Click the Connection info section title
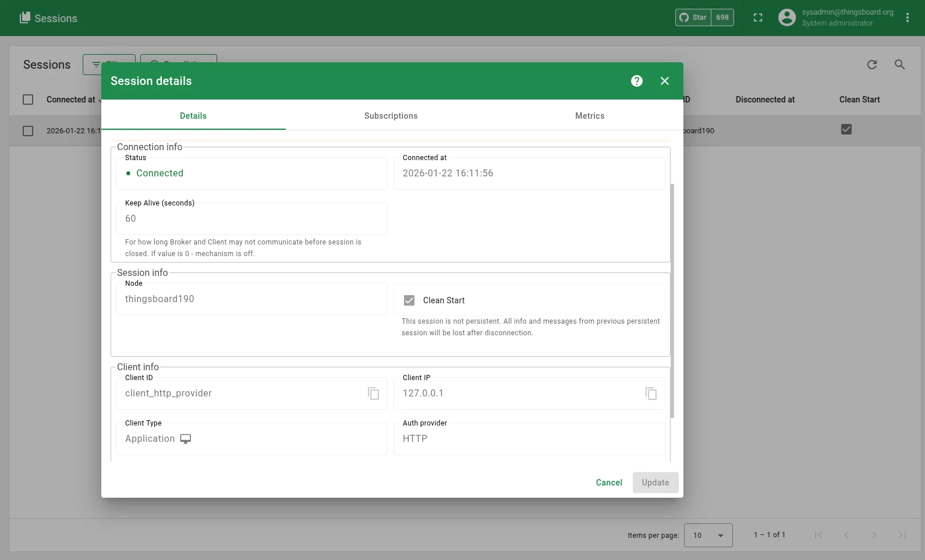The width and height of the screenshot is (925, 560). pyautogui.click(x=150, y=147)
